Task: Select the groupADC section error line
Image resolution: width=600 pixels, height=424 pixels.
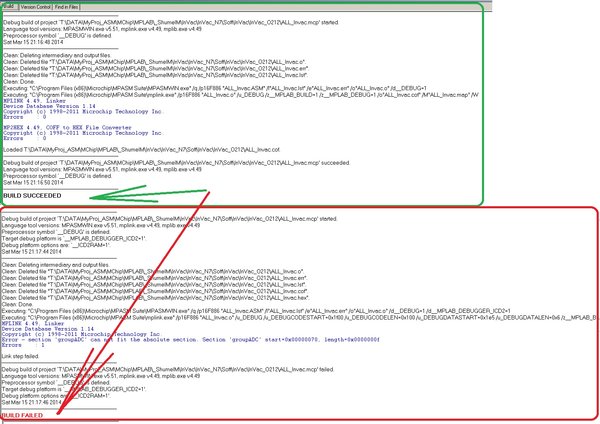Action: [x=191, y=339]
